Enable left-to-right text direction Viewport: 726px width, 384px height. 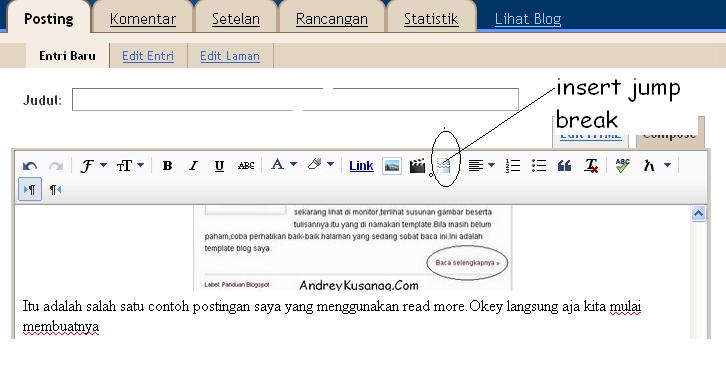[x=30, y=189]
